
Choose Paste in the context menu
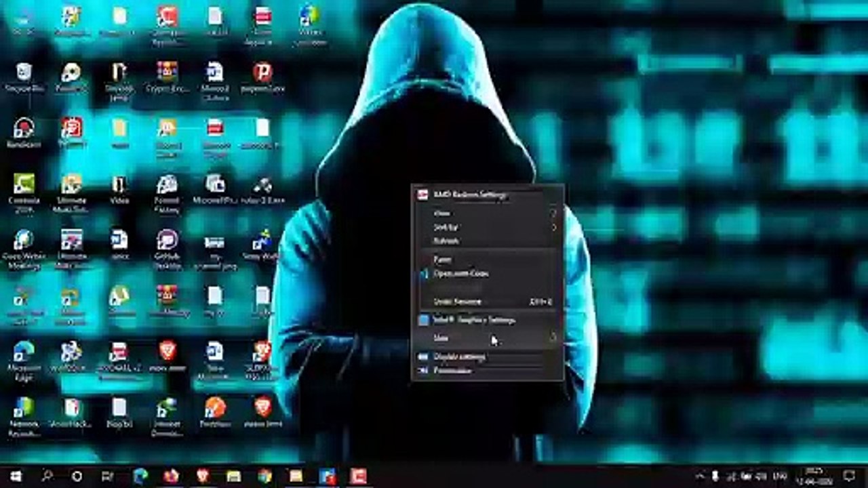coord(488,259)
